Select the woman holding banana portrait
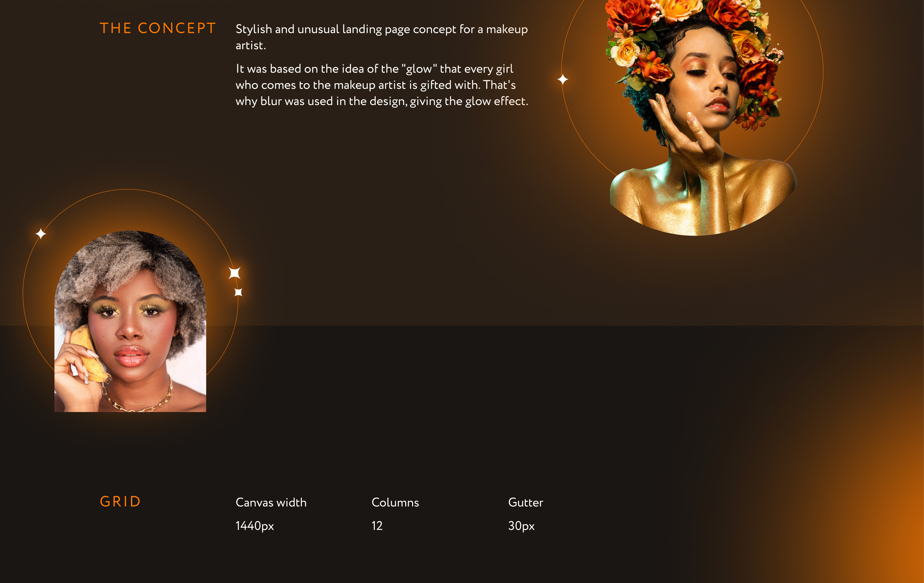The height and width of the screenshot is (583, 924). coord(130,321)
